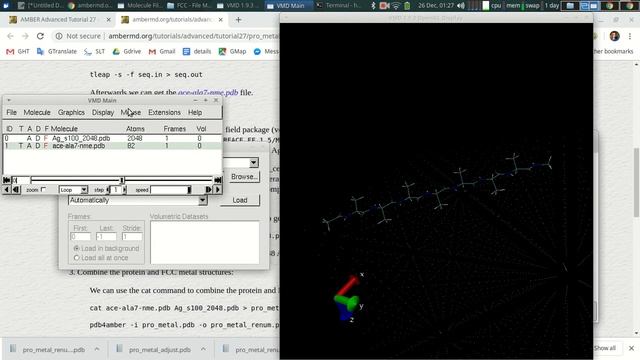Viewport: 640px width, 360px height.
Task: Jump to last frame in VMD Main
Action: 218,180
